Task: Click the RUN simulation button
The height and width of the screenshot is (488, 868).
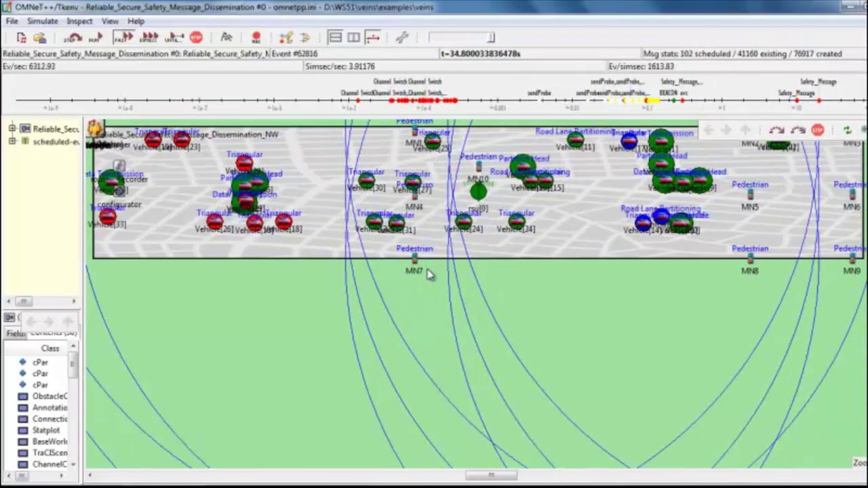Action: [95, 38]
